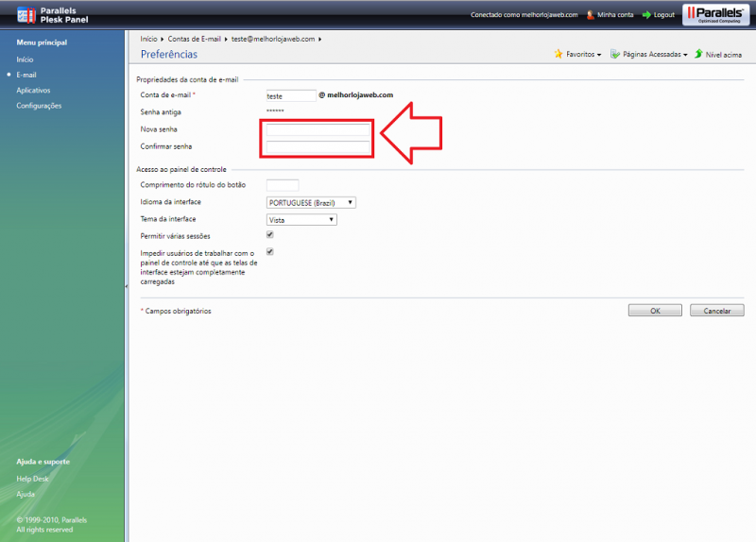Click the Confirmar senha input field
This screenshot has height=542, width=756.
pos(318,147)
